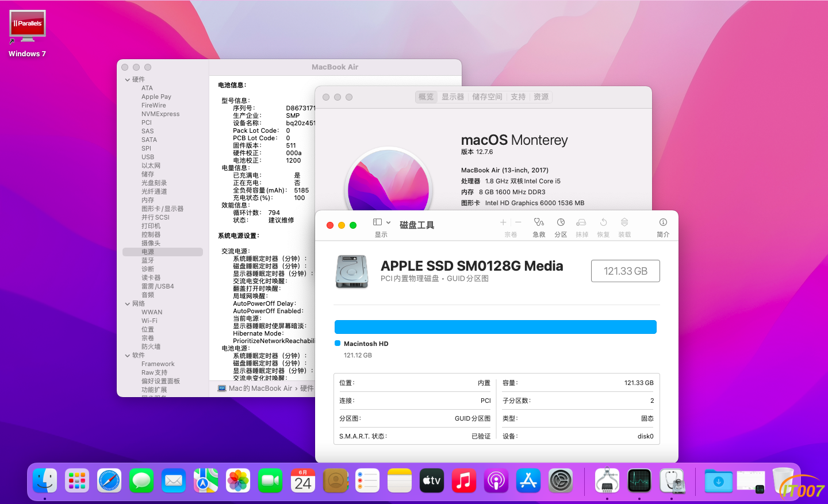
Task: Launch Safari from the Dock
Action: [109, 480]
